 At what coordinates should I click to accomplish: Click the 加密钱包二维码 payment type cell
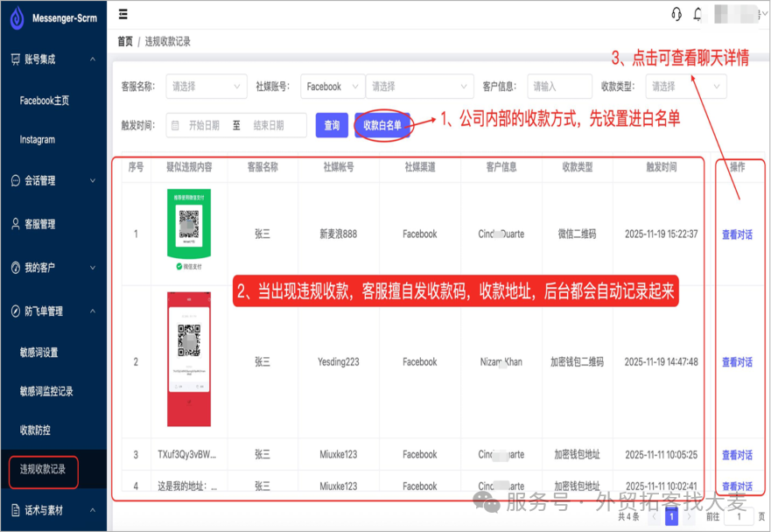pyautogui.click(x=577, y=362)
